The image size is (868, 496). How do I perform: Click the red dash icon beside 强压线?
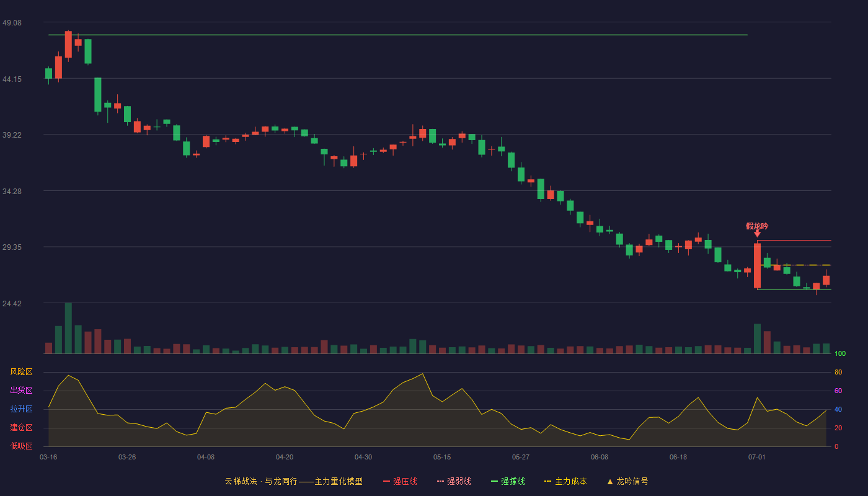click(386, 482)
